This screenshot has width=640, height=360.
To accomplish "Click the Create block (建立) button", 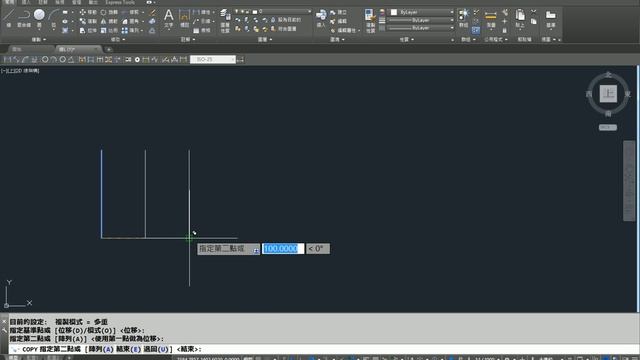I will (338, 12).
